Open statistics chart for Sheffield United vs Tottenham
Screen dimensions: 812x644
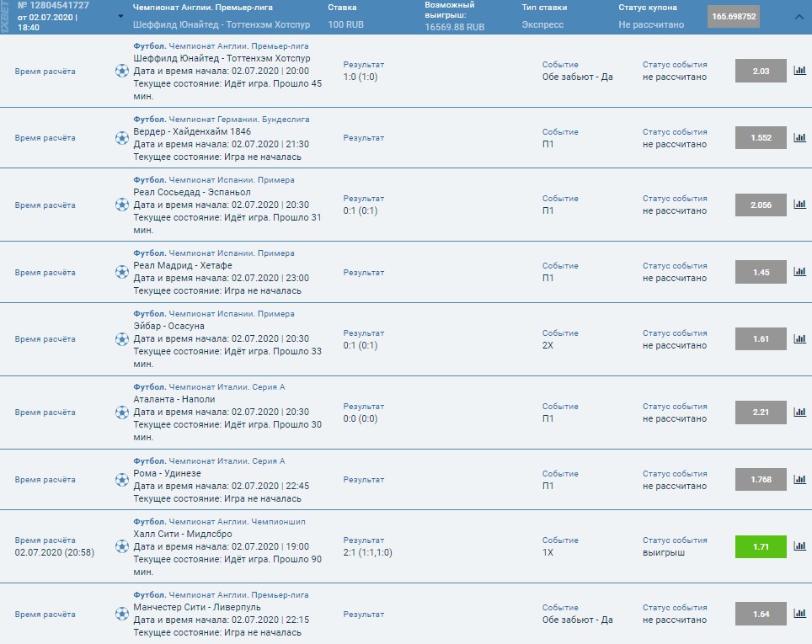(799, 71)
